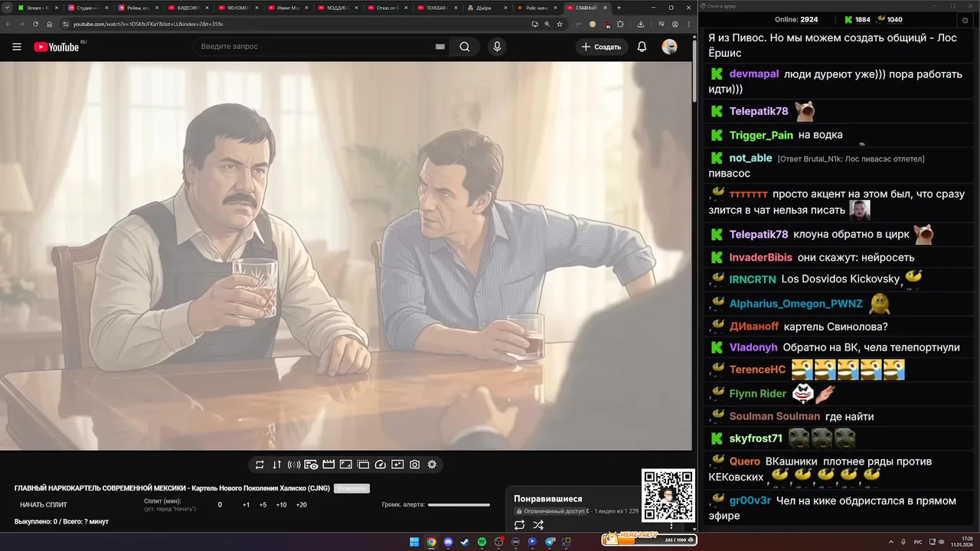This screenshot has width=980, height=551.
Task: Click the clapperboard icon in player toolbar
Action: [328, 465]
